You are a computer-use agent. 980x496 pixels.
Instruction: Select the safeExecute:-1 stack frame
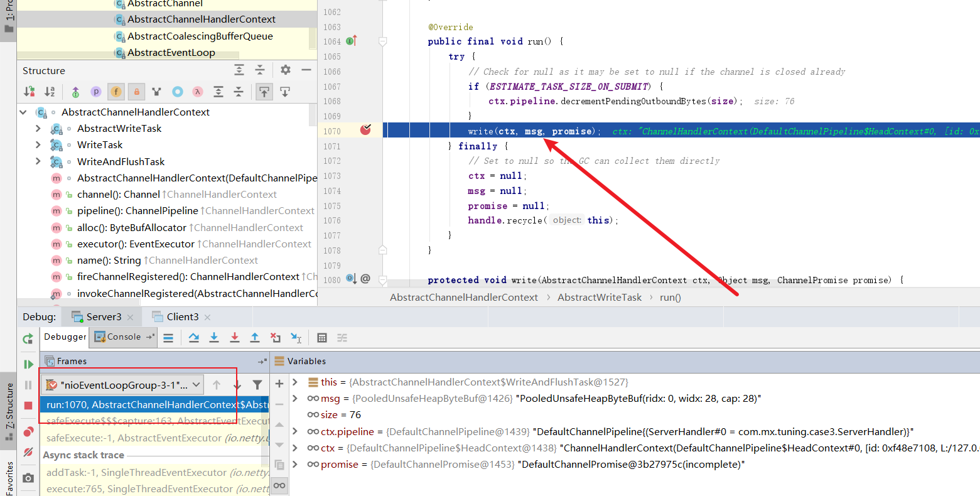pos(157,438)
